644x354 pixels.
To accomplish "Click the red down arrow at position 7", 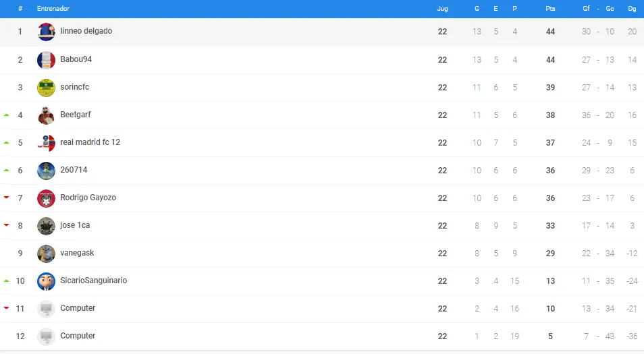I will point(6,198).
